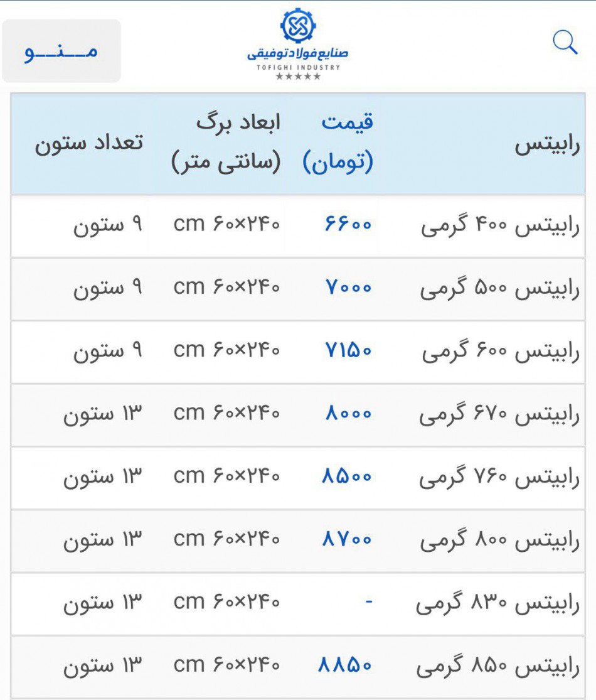Click the ۷۰۰۰ price link
This screenshot has height=700, width=596.
348,288
